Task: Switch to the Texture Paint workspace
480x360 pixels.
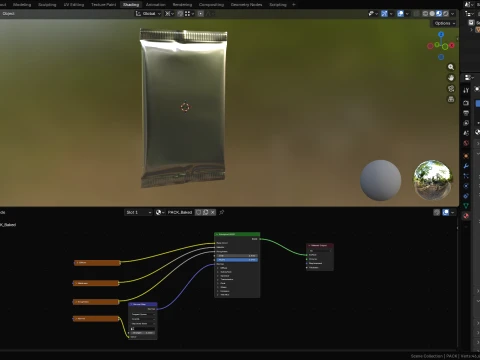Action: [x=103, y=5]
